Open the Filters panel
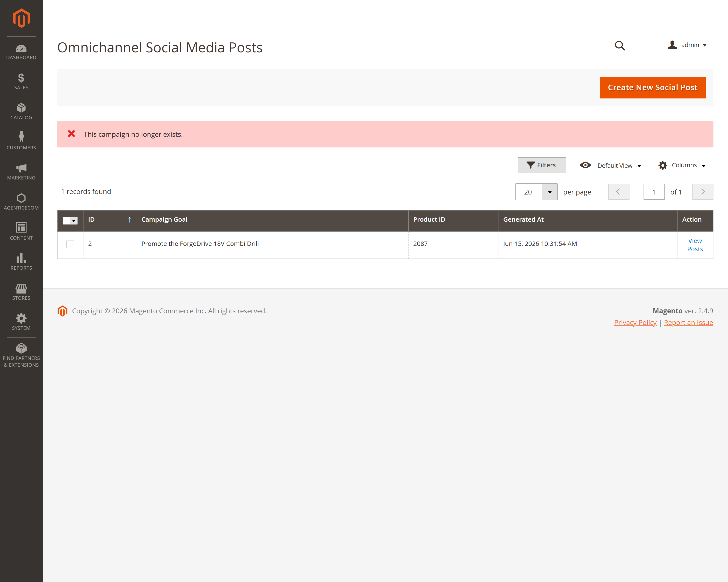 coord(542,165)
